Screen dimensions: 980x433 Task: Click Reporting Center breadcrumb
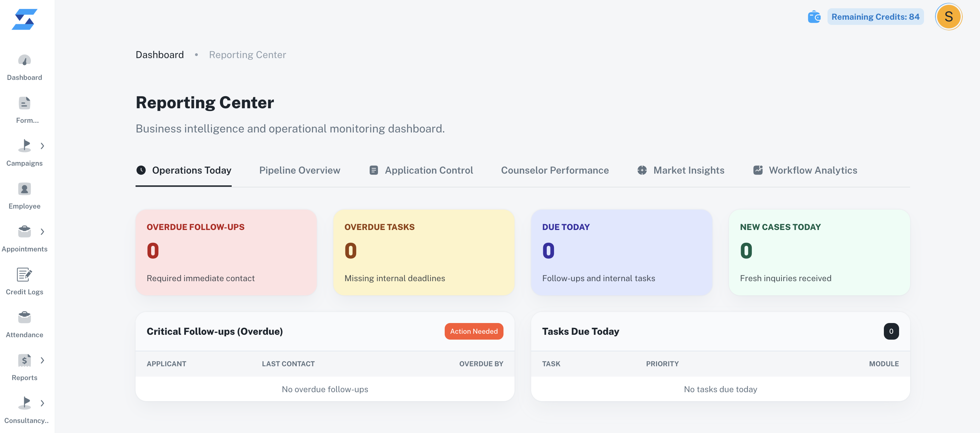pyautogui.click(x=247, y=55)
